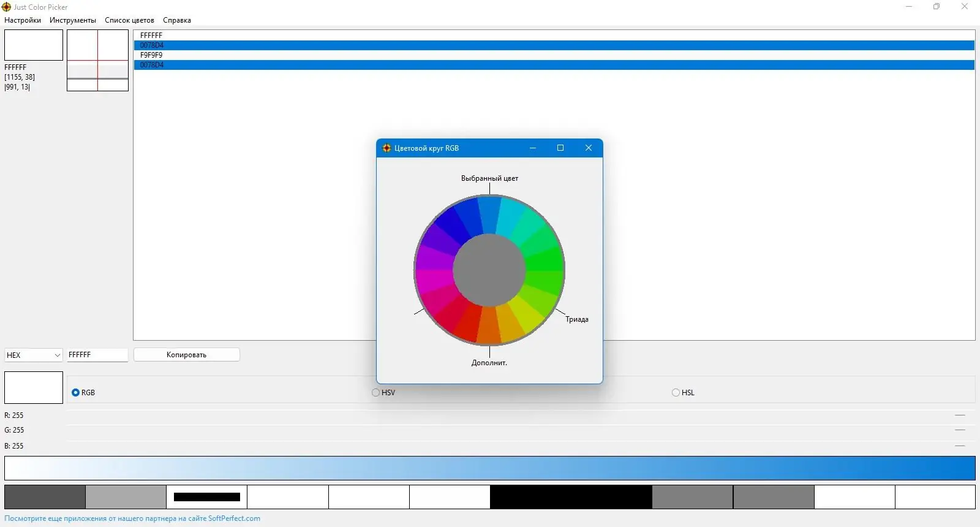Restore down the Just Color Picker main window

(937, 7)
